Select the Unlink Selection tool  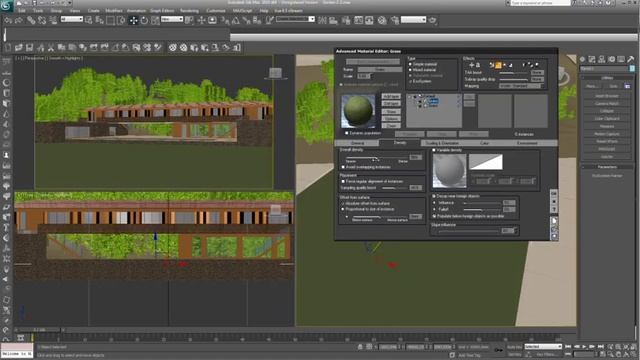42,20
